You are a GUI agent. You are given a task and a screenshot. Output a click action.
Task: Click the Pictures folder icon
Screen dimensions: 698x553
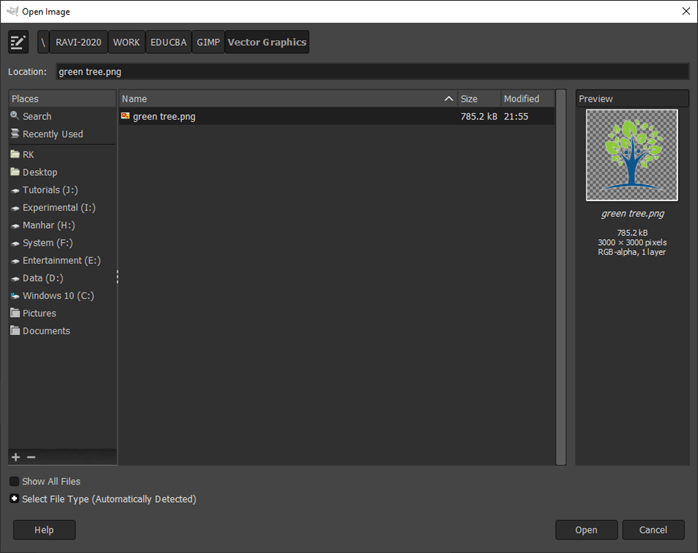[x=15, y=313]
